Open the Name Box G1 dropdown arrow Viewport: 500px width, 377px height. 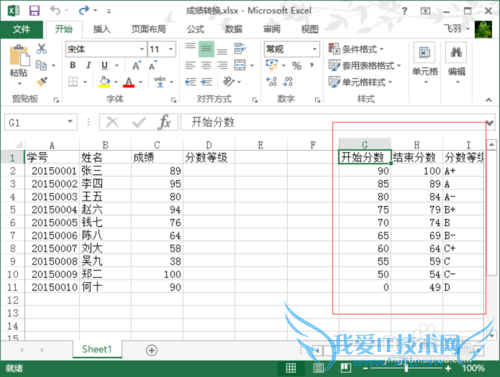click(70, 122)
